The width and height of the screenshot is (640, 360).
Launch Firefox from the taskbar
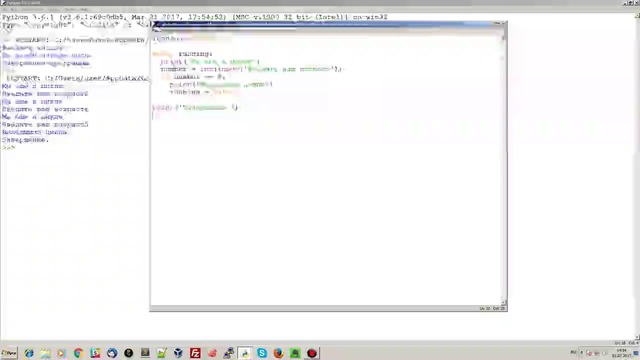tap(278, 353)
